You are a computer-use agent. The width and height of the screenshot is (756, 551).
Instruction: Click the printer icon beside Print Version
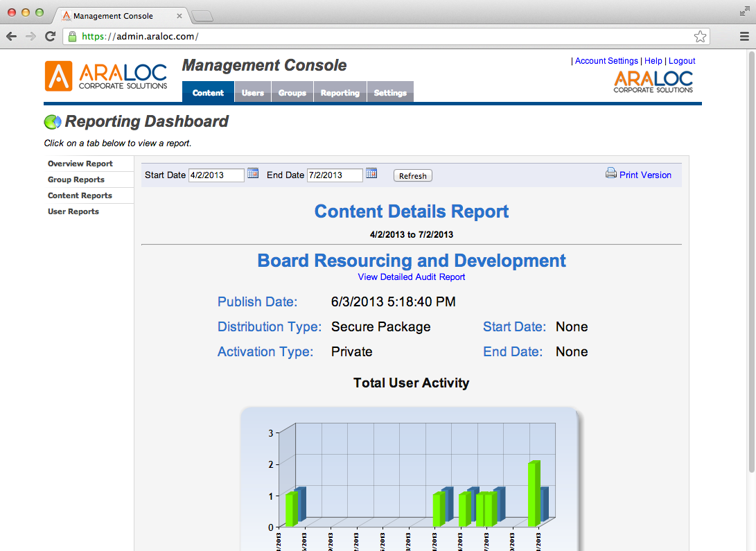[610, 174]
